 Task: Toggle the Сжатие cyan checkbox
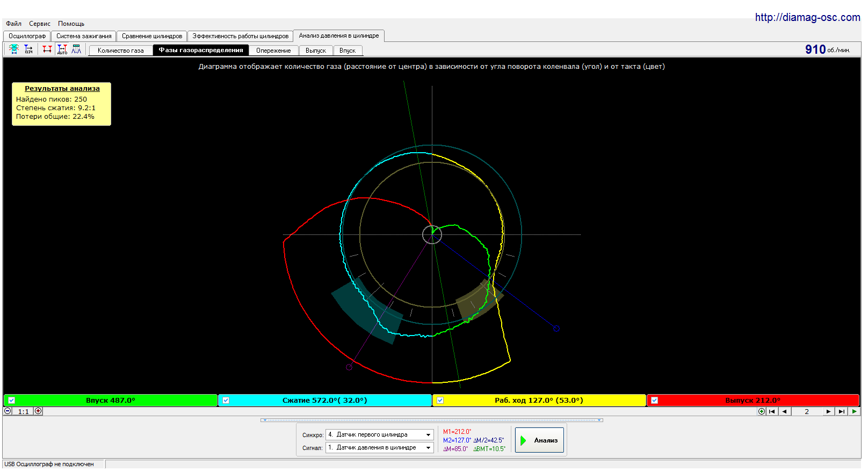click(226, 401)
